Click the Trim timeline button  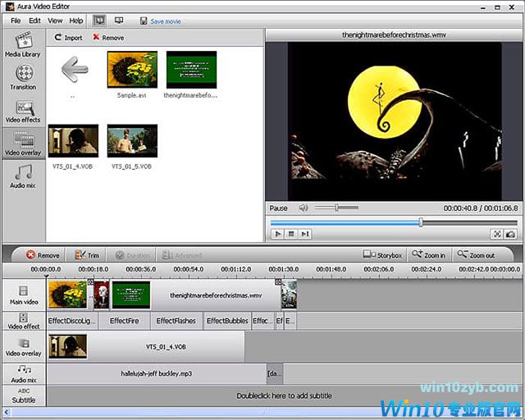click(x=87, y=255)
